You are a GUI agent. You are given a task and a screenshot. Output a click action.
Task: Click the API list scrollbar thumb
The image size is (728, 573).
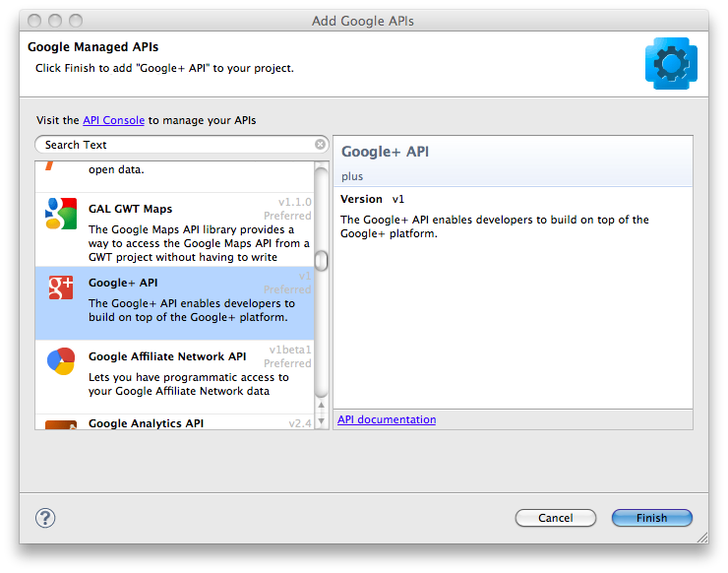tap(321, 260)
